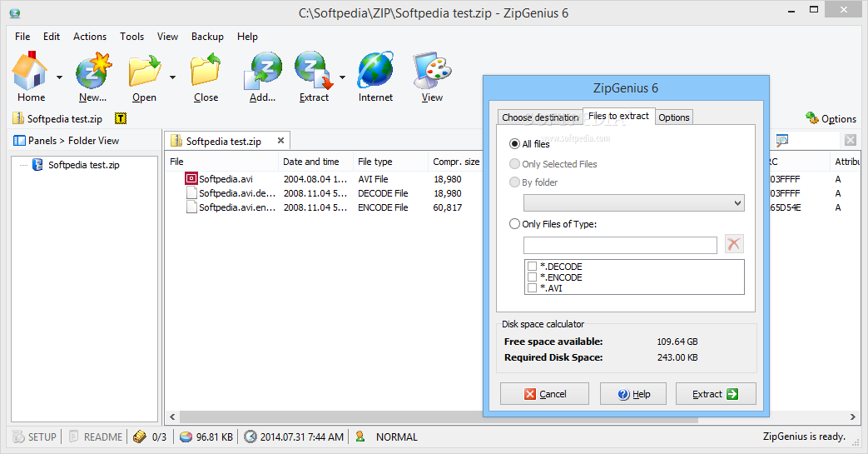This screenshot has height=454, width=868.
Task: Switch to the dialog's Options tab
Action: coord(674,117)
